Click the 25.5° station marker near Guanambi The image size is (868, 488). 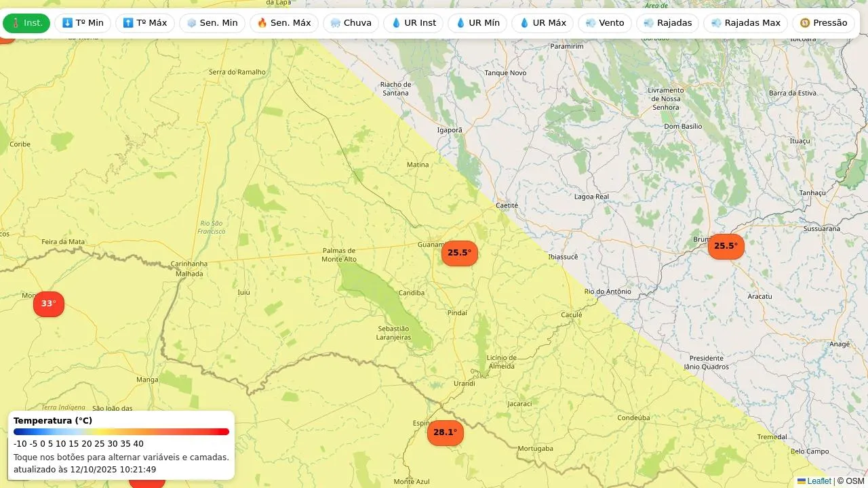click(459, 253)
